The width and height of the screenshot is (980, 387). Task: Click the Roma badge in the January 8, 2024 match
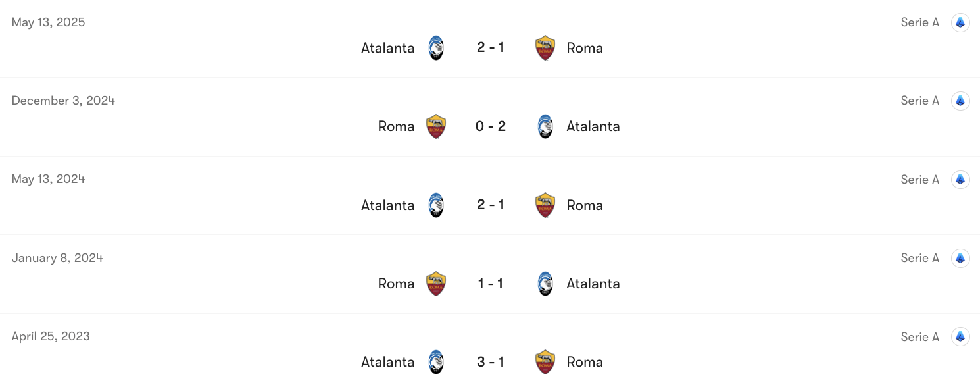pyautogui.click(x=436, y=283)
